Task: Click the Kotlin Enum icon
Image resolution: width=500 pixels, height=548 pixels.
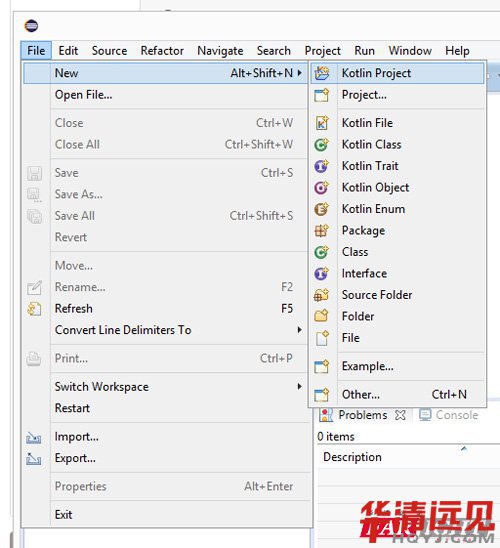Action: [x=321, y=209]
